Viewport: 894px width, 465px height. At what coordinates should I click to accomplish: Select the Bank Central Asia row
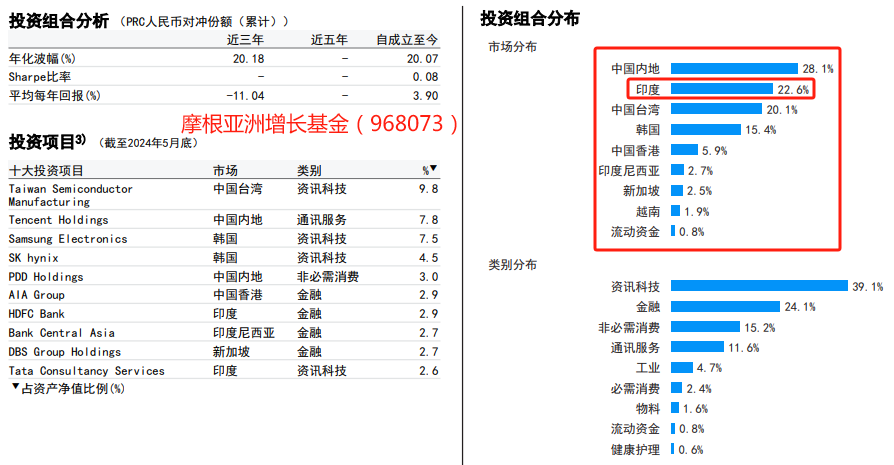pyautogui.click(x=224, y=333)
